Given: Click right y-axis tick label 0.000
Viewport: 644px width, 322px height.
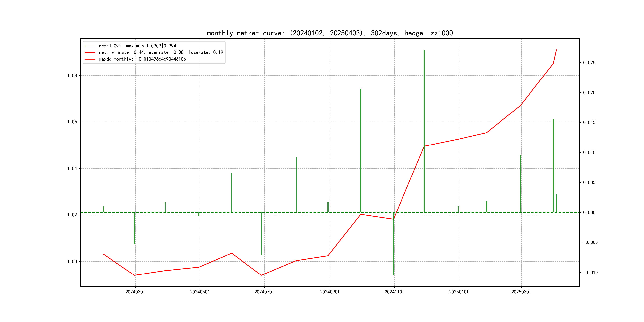Looking at the screenshot, I should pos(589,213).
